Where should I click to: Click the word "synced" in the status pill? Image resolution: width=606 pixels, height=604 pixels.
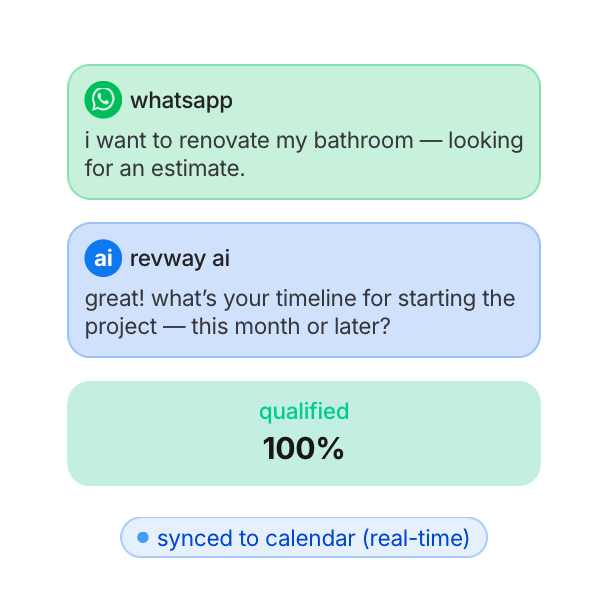(194, 538)
